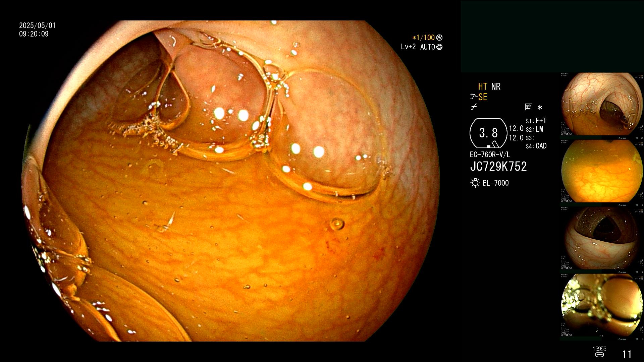
Task: Click the date 2025/05/01
Action: (x=37, y=25)
